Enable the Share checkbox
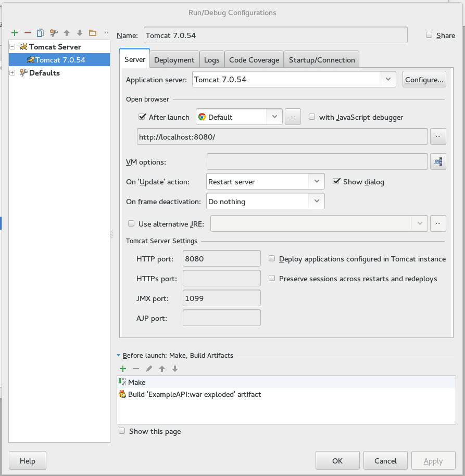The width and height of the screenshot is (465, 476). click(x=428, y=35)
